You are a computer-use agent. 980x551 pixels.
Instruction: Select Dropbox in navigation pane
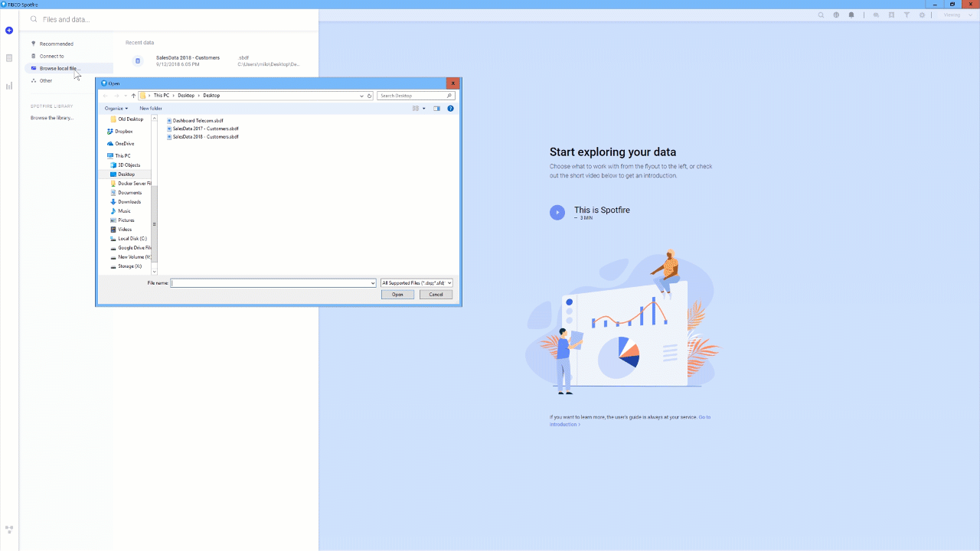(119, 132)
